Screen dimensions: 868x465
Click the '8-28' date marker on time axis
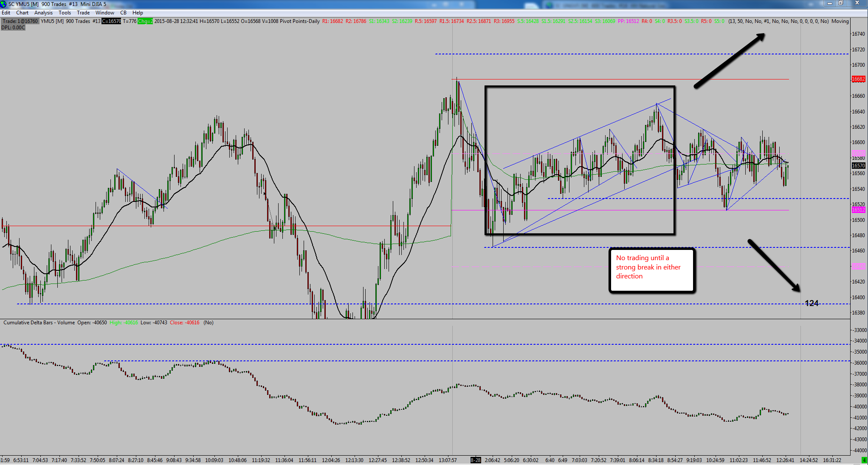476,460
